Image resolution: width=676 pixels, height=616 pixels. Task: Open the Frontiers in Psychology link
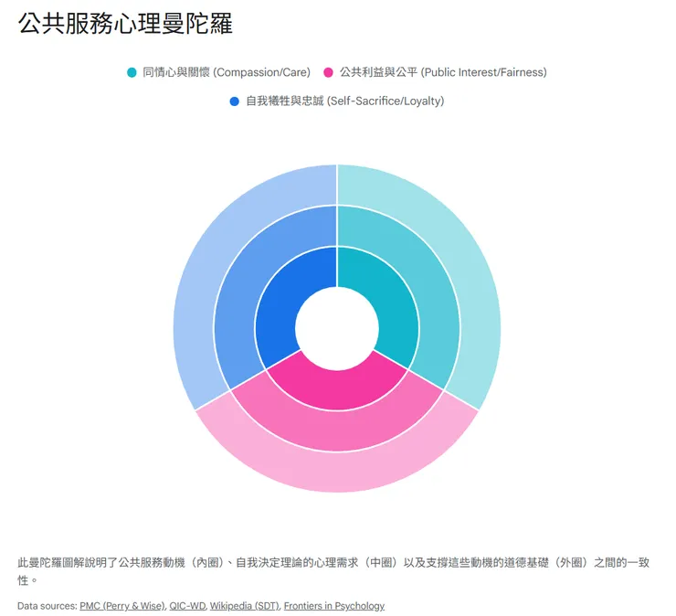click(334, 606)
